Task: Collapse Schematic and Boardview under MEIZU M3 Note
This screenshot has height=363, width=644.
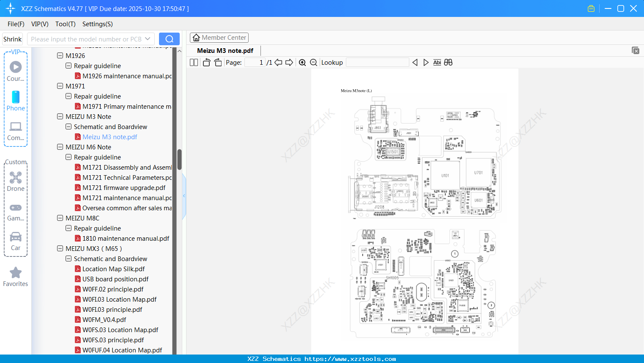Action: (69, 126)
